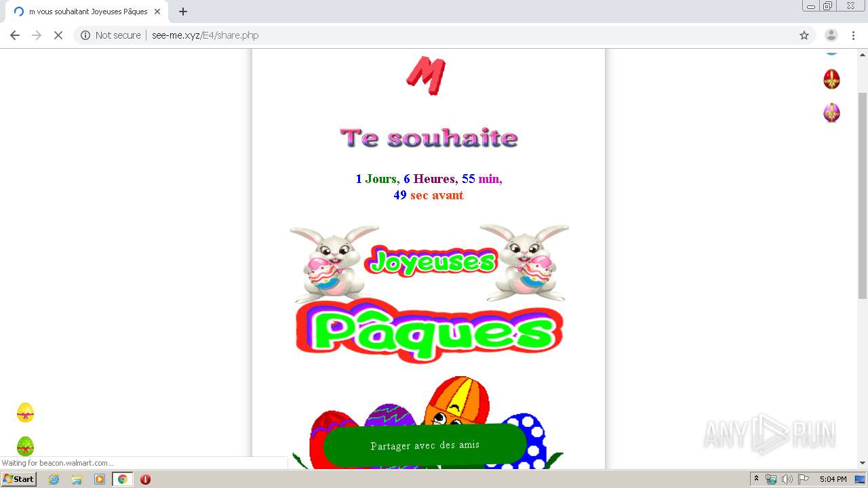Click the address bar URL

[205, 35]
